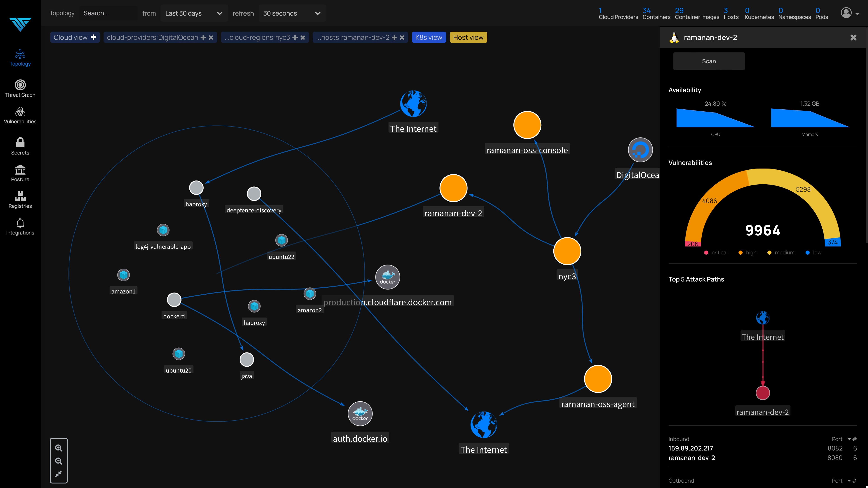The image size is (868, 488).
Task: Click in the Topology search field
Action: (108, 13)
